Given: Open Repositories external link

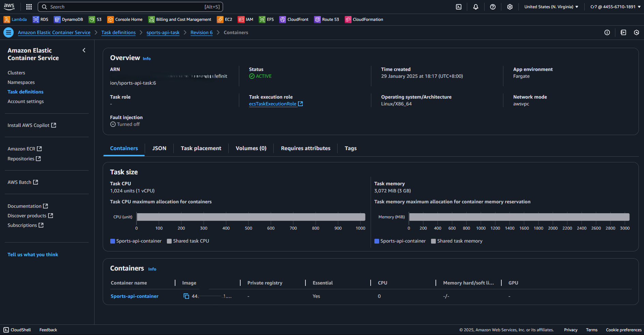Looking at the screenshot, I should 24,159.
